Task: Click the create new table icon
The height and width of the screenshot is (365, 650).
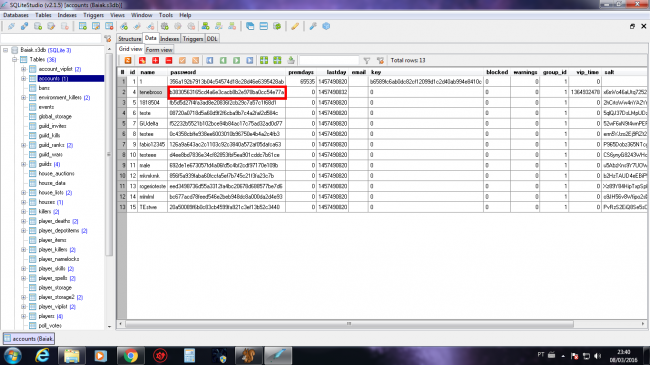Action: [82, 26]
